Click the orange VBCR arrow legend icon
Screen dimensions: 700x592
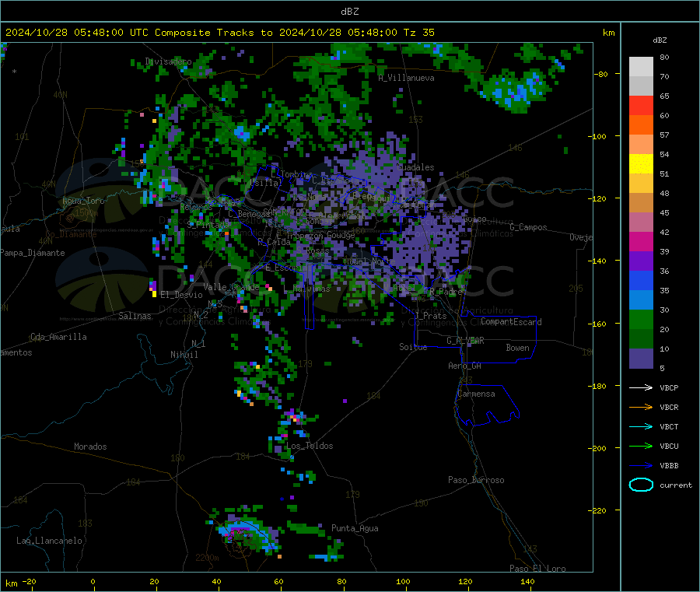pos(641,407)
